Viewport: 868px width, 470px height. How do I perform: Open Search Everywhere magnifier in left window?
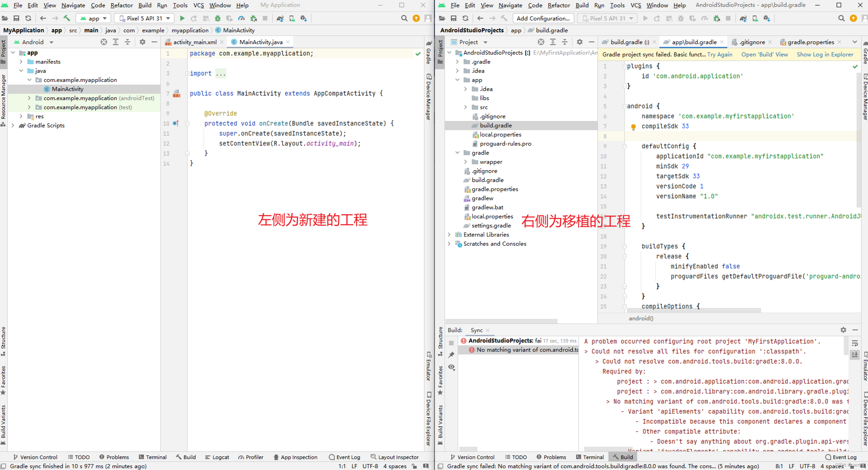pos(404,18)
